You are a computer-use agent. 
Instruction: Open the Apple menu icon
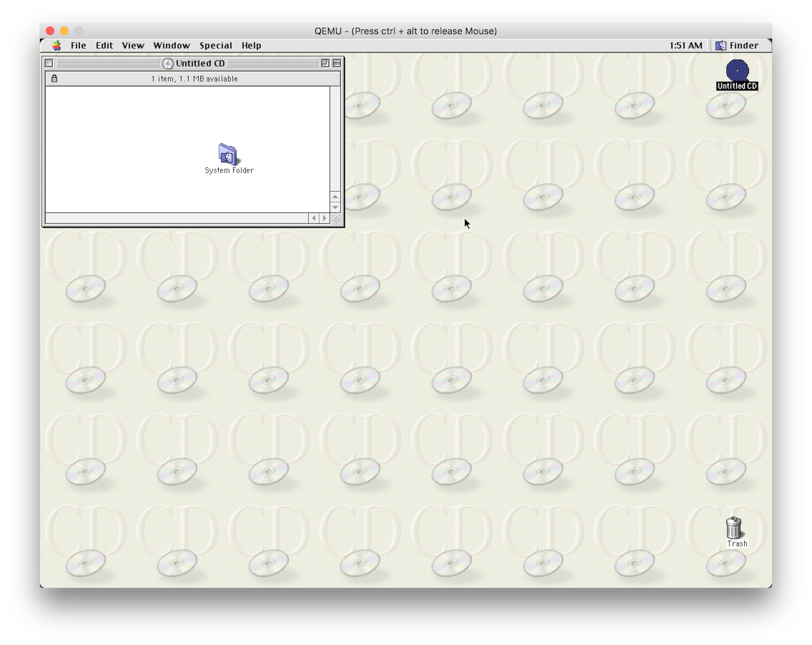tap(56, 46)
